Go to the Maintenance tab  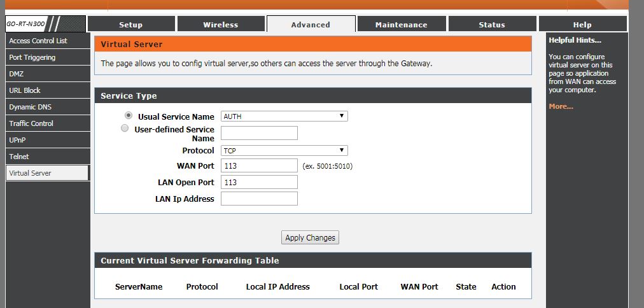(401, 25)
